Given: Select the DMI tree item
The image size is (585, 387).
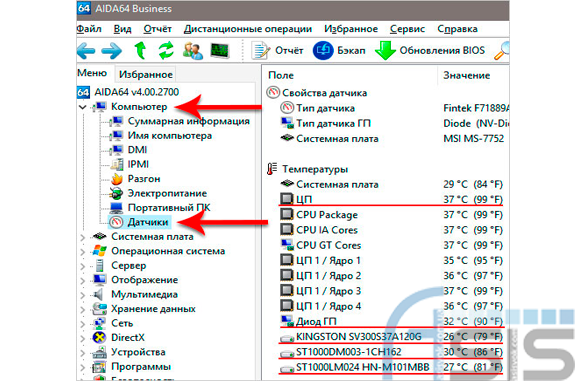Looking at the screenshot, I should [137, 150].
